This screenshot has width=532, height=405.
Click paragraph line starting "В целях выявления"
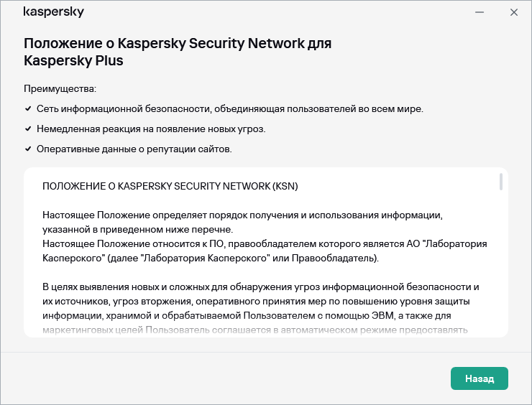260,287
